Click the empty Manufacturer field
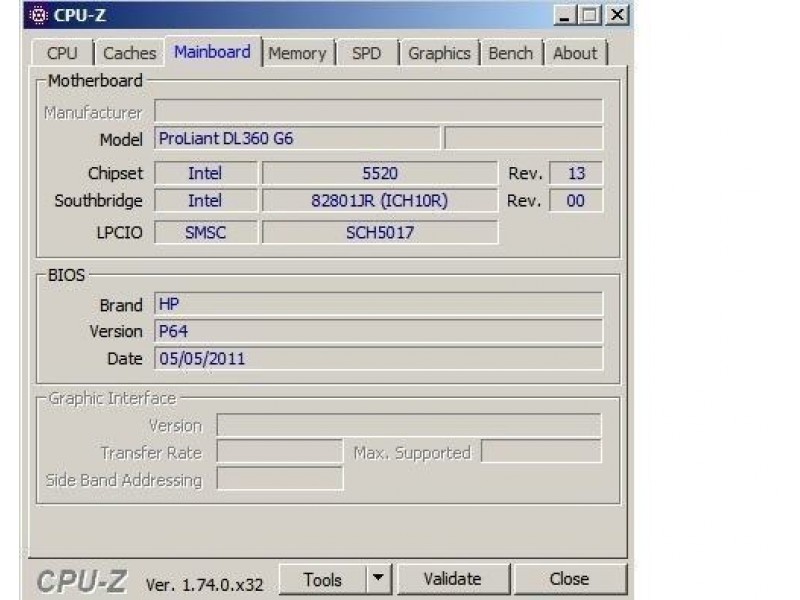Screen dimensions: 800x600 tap(379, 111)
